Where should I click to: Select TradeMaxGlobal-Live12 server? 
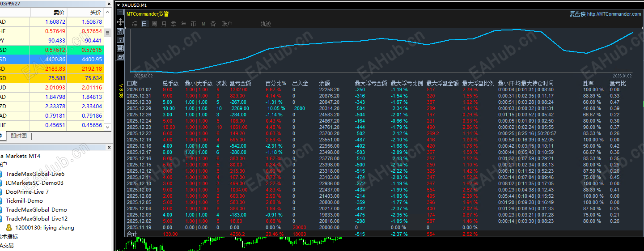(37, 218)
